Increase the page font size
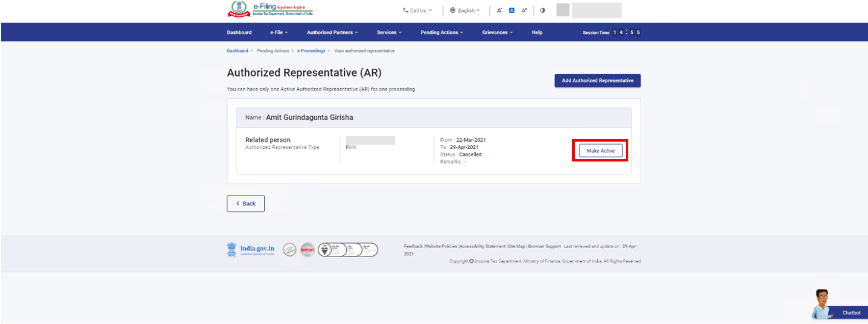 (x=524, y=10)
